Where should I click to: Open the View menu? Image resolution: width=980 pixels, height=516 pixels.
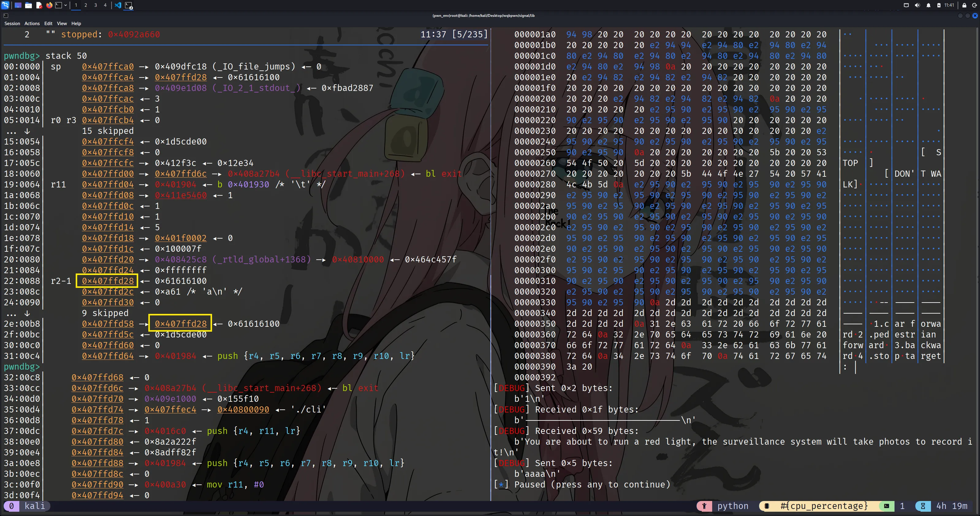pos(62,24)
